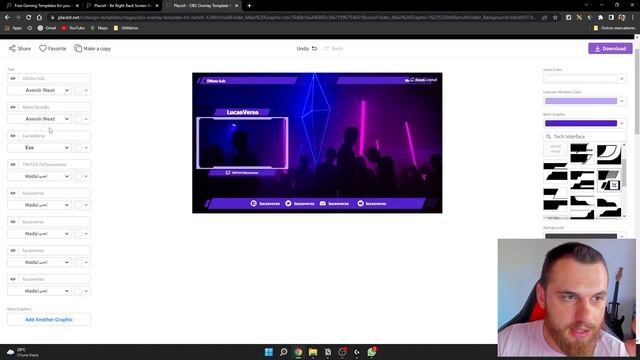Image resolution: width=640 pixels, height=360 pixels.
Task: Open text color picker beside first Avenir Next
Action: pos(82,90)
